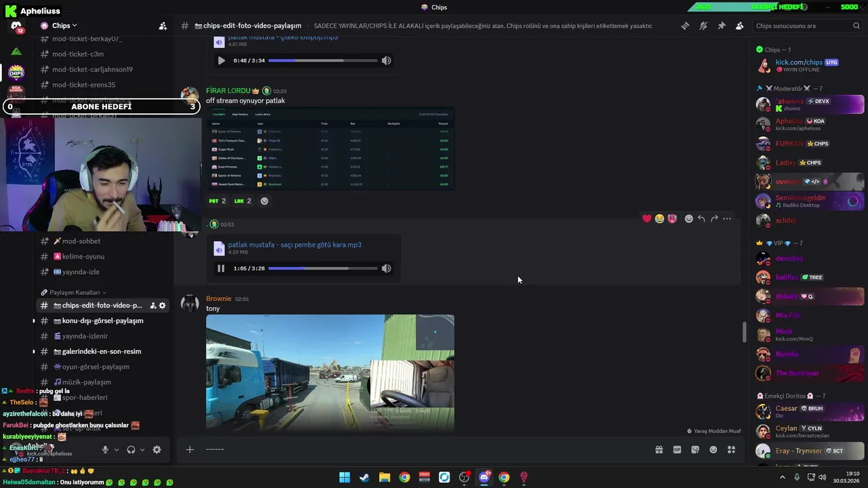Open the Threads icon in channel header
This screenshot has height=488, width=868.
pyautogui.click(x=685, y=26)
